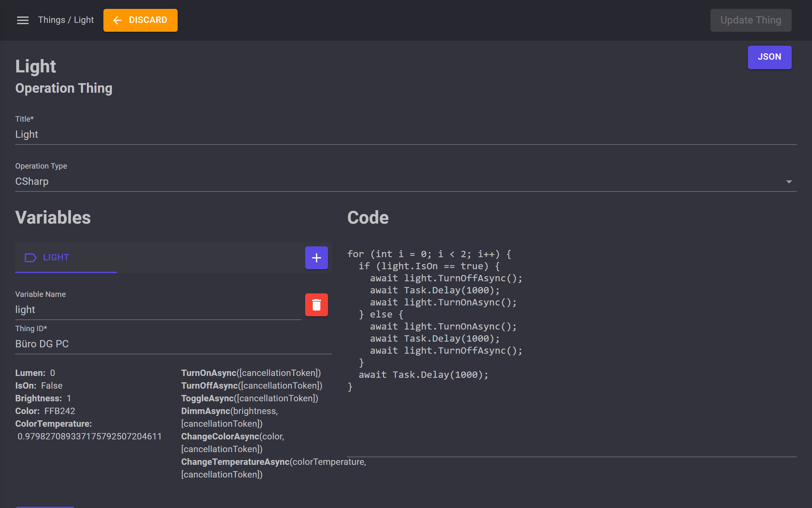Click the Light breadcrumb entry
Screen dimensions: 812x508
pyautogui.click(x=83, y=20)
